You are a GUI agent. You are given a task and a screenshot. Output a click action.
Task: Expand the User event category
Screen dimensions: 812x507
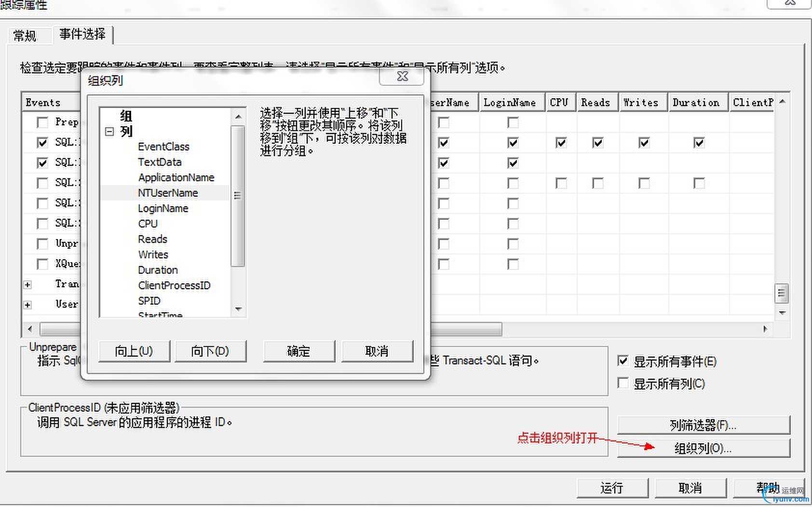click(x=28, y=305)
